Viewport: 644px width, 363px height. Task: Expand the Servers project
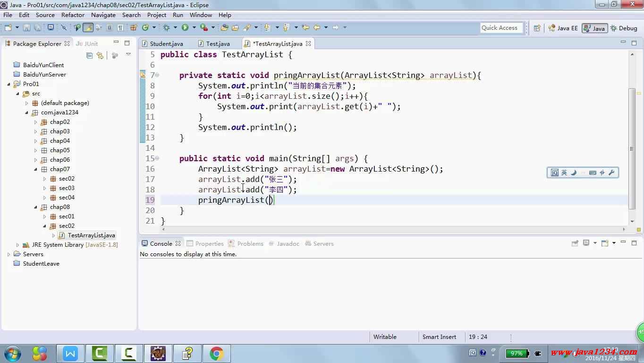pos(8,254)
